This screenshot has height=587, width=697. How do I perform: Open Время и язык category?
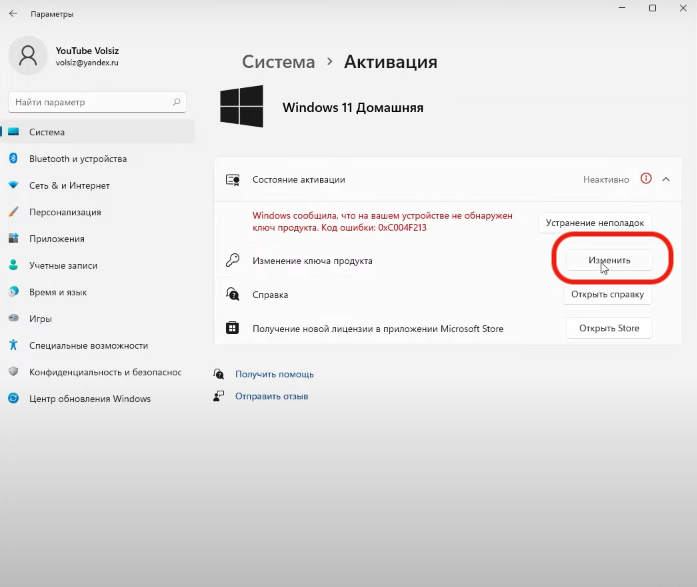click(97, 292)
